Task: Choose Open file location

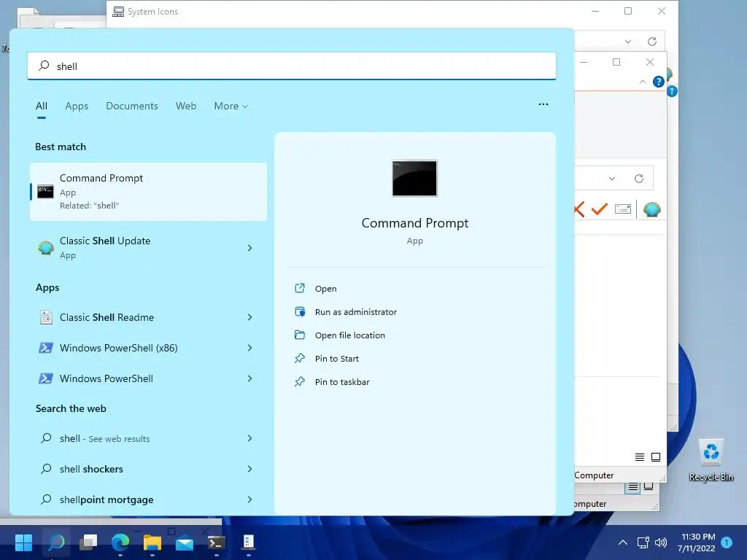Action: 349,335
